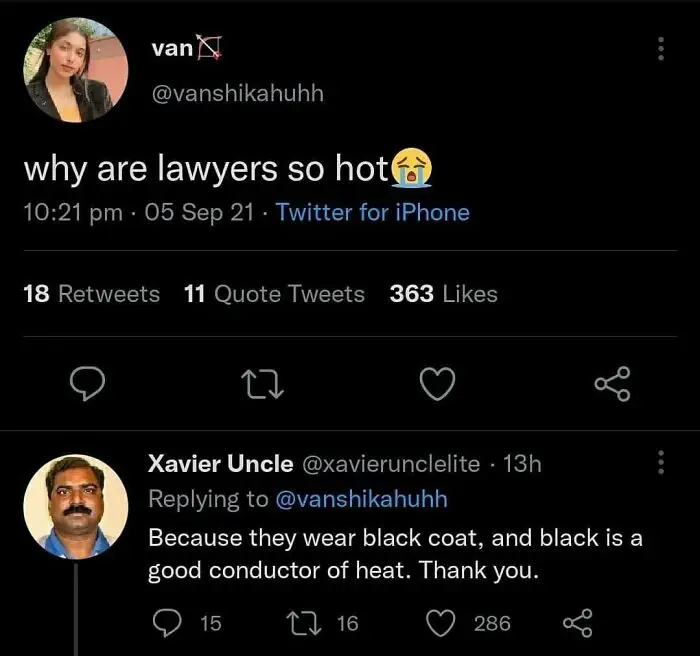Open Xavier Uncle's profile avatar
This screenshot has width=700, height=656.
tap(76, 507)
